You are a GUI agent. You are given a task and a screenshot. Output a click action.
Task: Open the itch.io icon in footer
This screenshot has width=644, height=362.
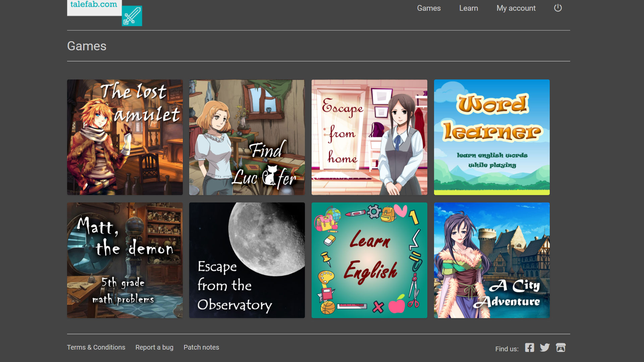(x=561, y=348)
